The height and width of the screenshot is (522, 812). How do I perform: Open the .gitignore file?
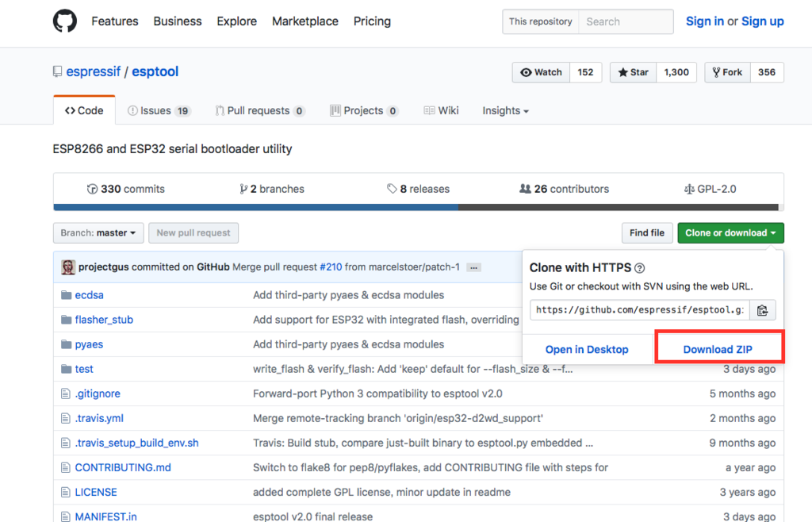[x=98, y=393]
